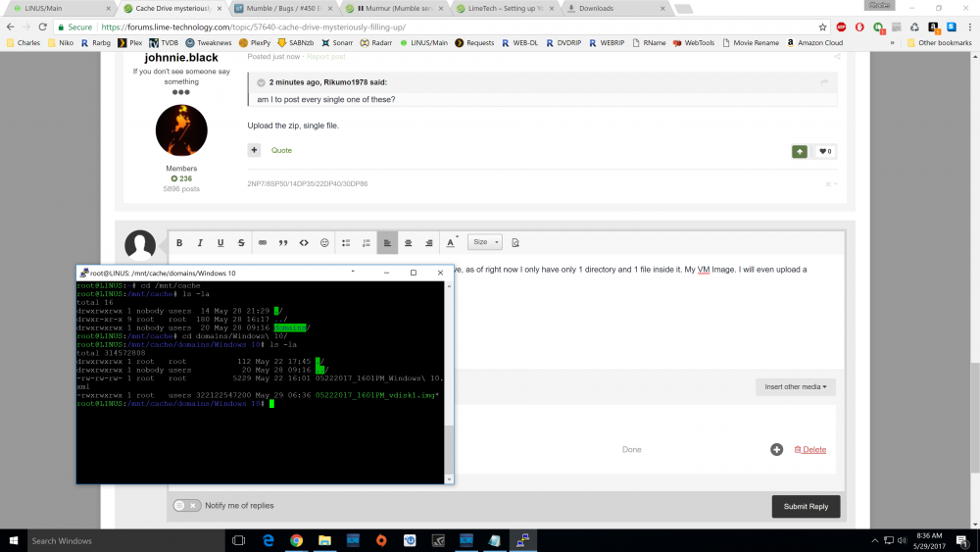This screenshot has width=980, height=552.
Task: Go back to the previous page
Action: coord(10,26)
